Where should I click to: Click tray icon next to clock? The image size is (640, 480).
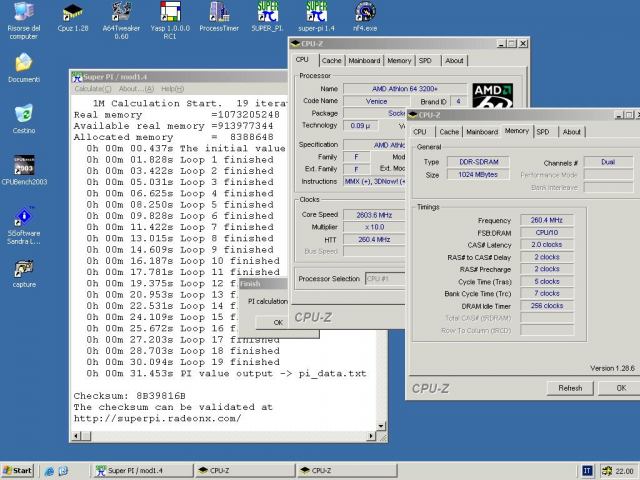607,471
